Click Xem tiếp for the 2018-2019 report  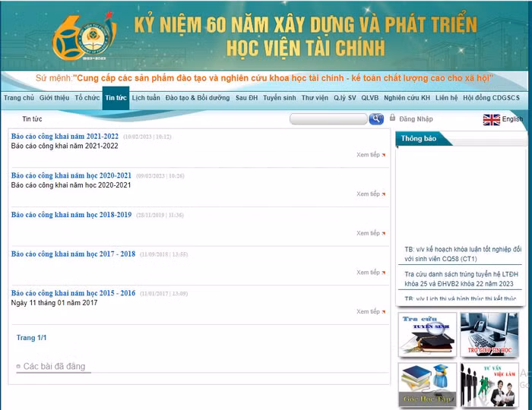368,233
